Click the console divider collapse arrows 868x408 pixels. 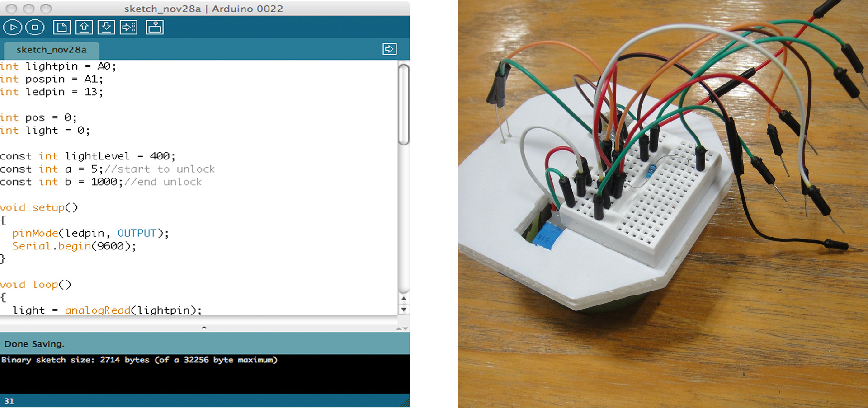[x=402, y=328]
